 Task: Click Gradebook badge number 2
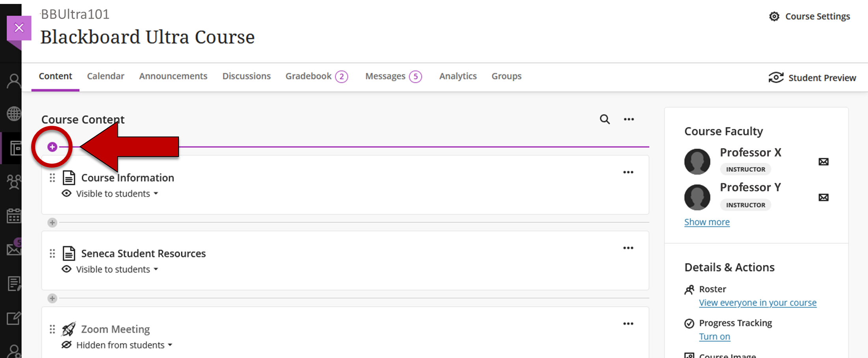coord(342,76)
